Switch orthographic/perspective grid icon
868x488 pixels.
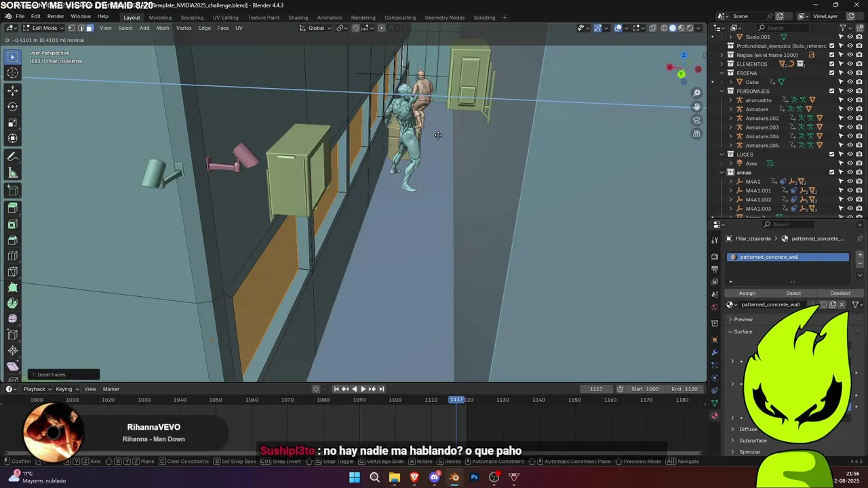coord(696,134)
